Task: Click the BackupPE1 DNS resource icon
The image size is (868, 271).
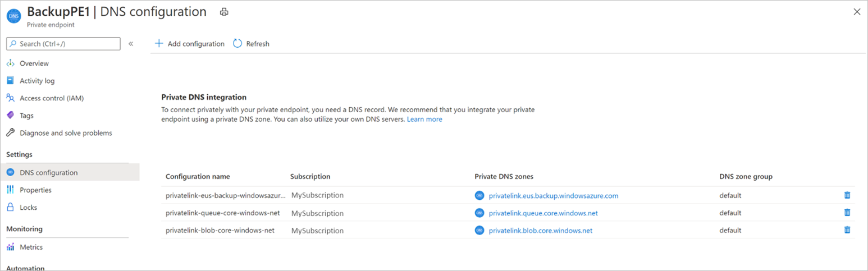Action: [14, 16]
